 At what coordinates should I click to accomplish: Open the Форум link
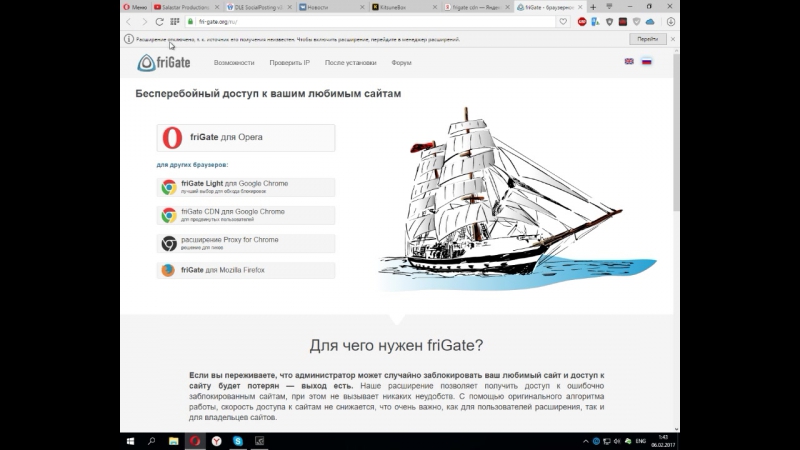tap(402, 63)
